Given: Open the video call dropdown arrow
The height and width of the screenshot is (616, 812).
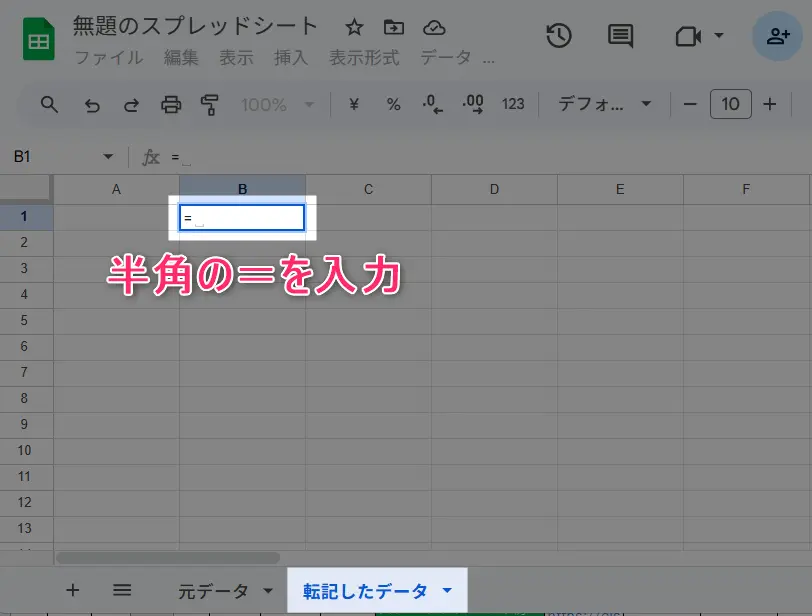Looking at the screenshot, I should [719, 36].
